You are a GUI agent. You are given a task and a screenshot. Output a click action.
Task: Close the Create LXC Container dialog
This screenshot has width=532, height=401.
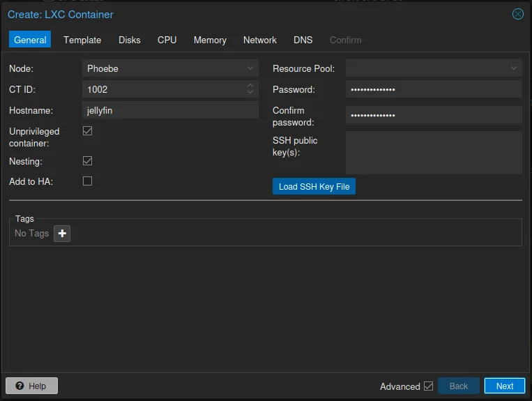tap(518, 14)
